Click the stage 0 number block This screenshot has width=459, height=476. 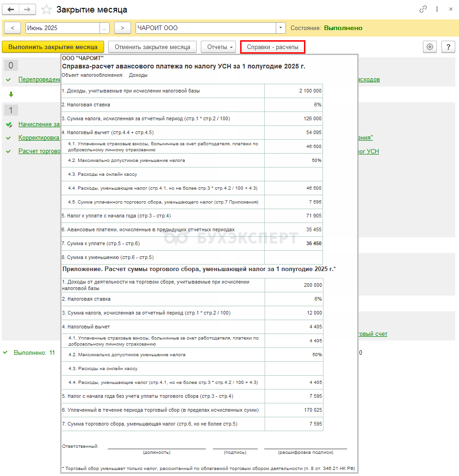click(11, 65)
